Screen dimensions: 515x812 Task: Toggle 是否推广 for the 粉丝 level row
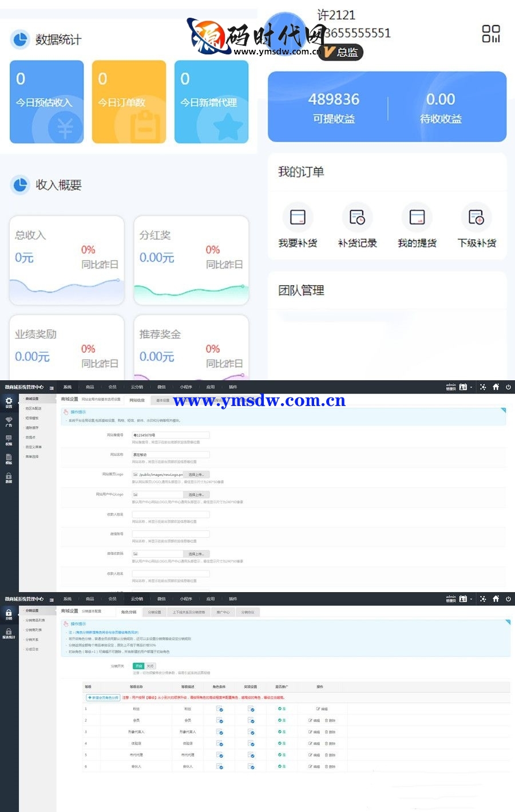[x=282, y=709]
